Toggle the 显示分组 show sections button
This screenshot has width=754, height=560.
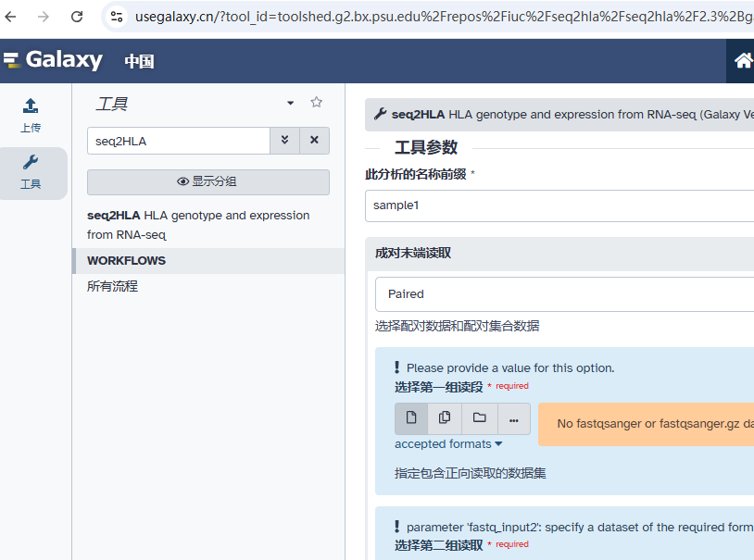point(208,181)
